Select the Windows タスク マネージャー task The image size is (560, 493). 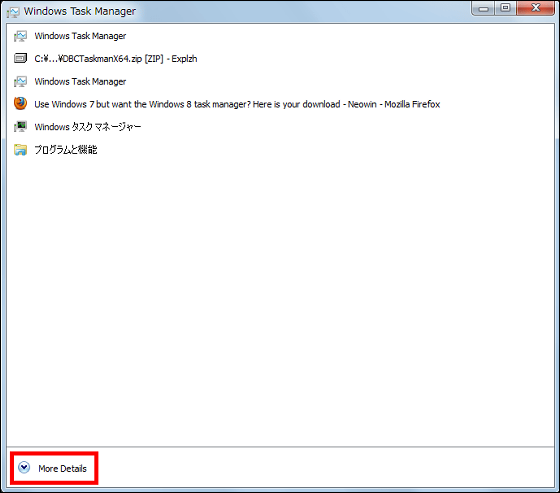point(88,127)
